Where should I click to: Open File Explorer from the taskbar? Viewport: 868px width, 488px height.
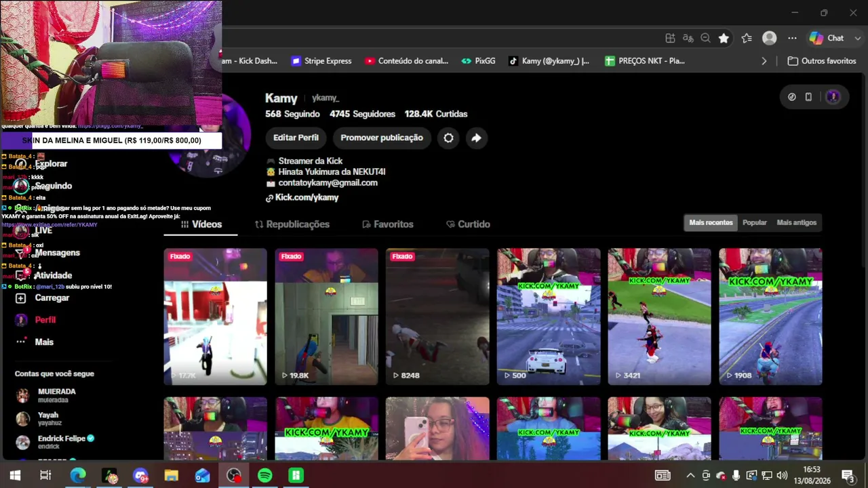pos(171,476)
